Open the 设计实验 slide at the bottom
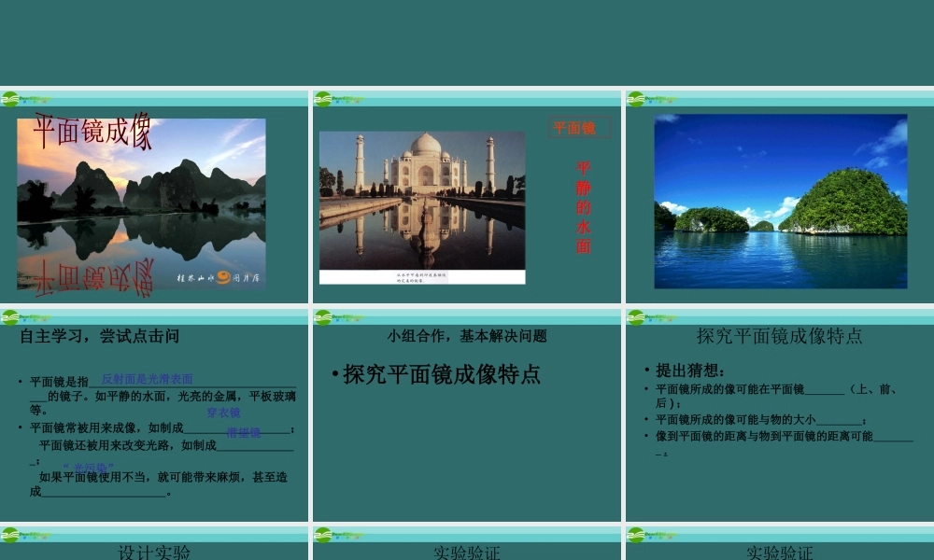The width and height of the screenshot is (934, 560). (x=154, y=552)
